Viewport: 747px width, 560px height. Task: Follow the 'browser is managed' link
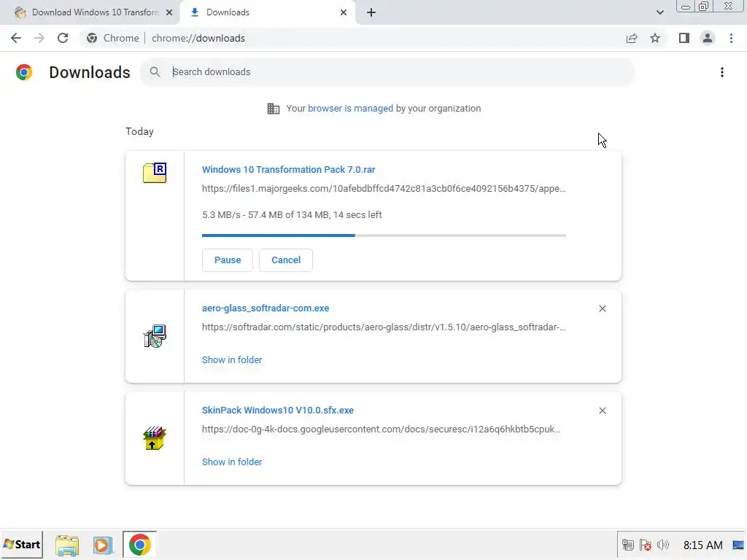point(351,109)
